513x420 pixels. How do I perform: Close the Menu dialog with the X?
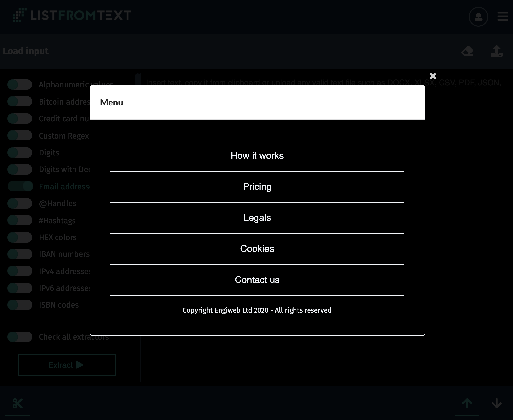[433, 76]
